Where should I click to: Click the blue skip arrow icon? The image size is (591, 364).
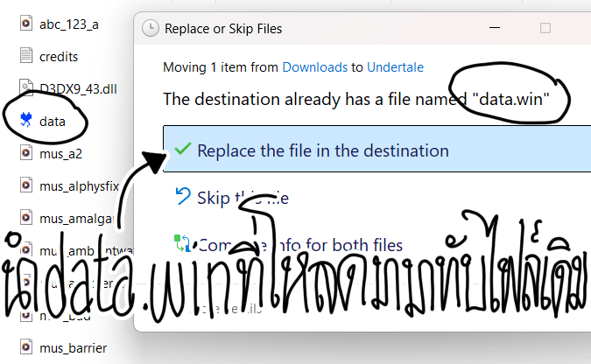coord(183,196)
